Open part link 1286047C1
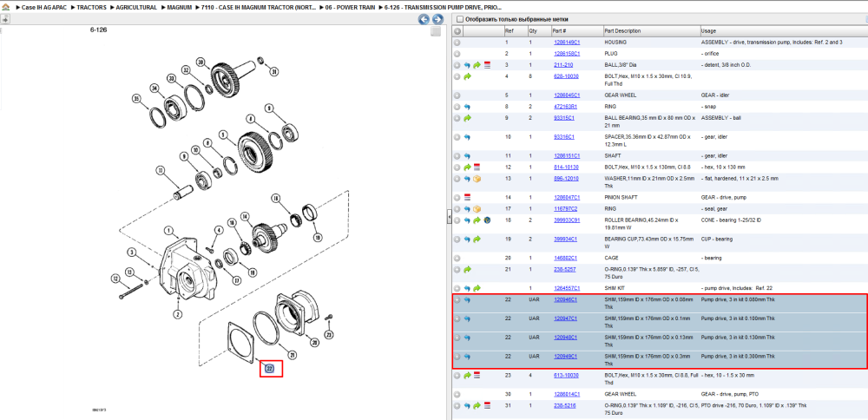The image size is (868, 420). click(x=566, y=197)
